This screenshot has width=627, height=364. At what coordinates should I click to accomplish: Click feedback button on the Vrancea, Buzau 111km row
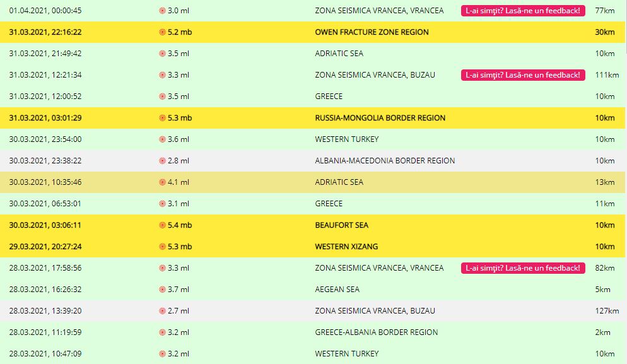tap(523, 75)
